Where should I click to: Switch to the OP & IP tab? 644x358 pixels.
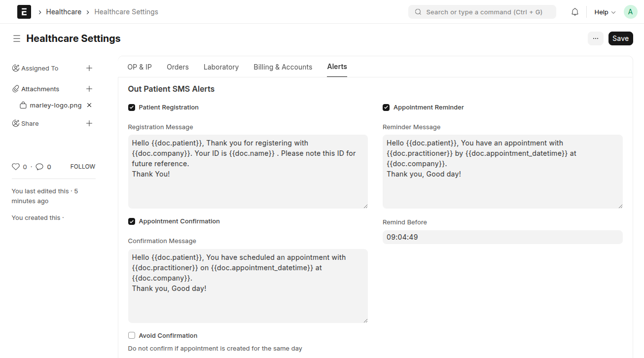tap(140, 67)
